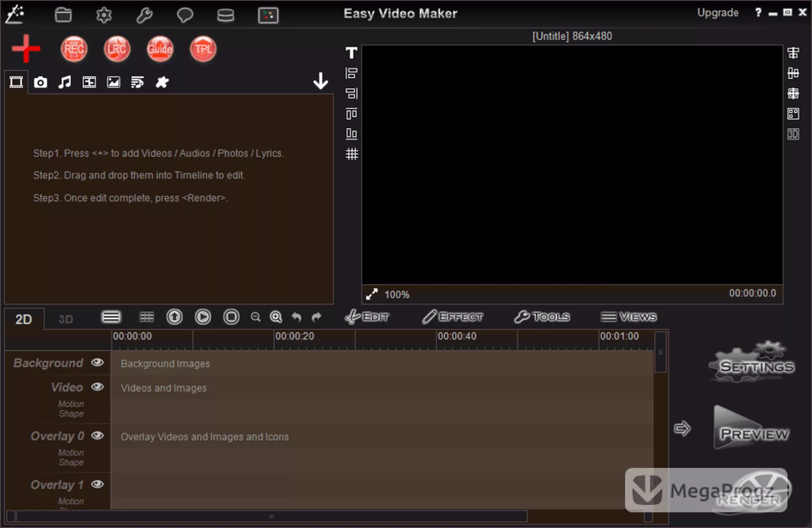Click the timeline play button
The width and height of the screenshot is (812, 528).
203,317
